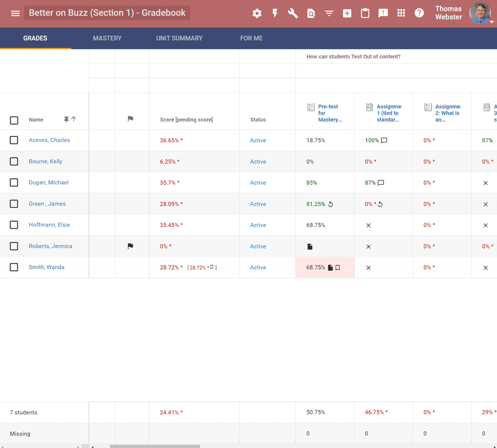This screenshot has width=497, height=448.
Task: Open the help question-mark icon
Action: point(419,13)
